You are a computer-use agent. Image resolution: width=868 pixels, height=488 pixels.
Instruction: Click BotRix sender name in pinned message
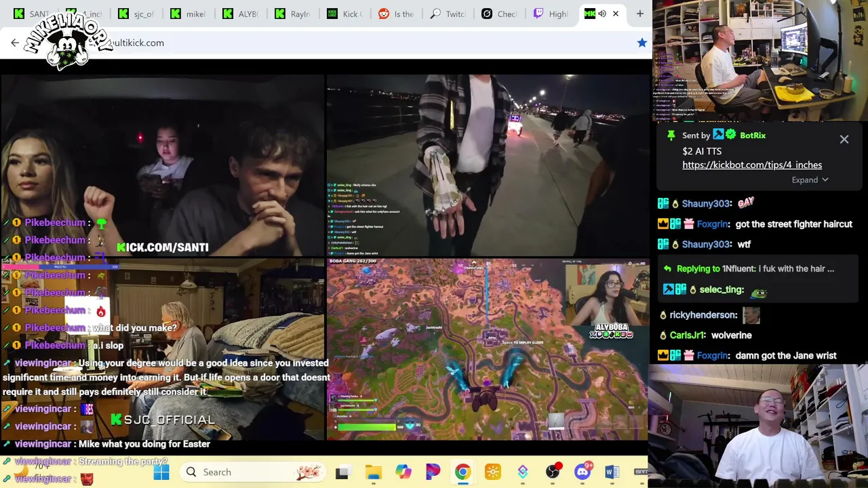click(752, 135)
